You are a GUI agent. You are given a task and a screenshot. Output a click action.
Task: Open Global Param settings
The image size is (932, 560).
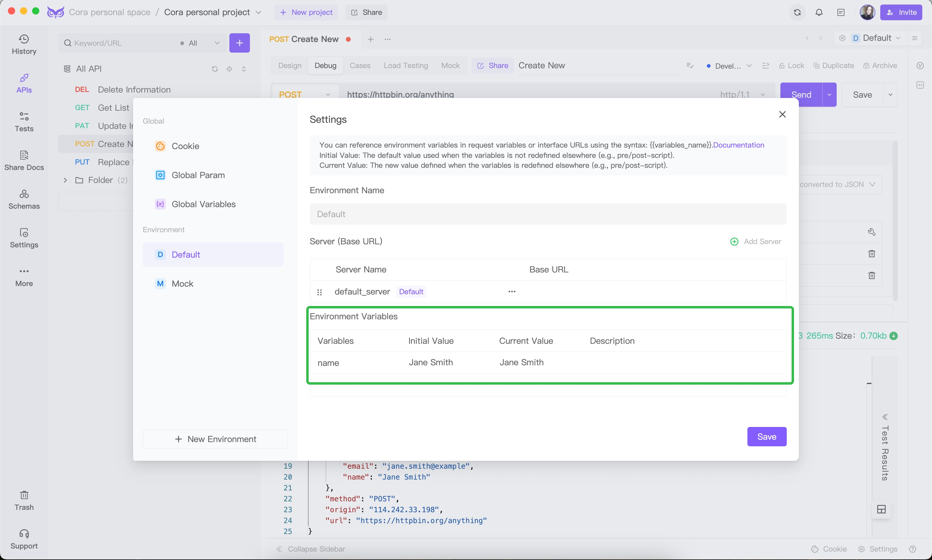pyautogui.click(x=198, y=175)
